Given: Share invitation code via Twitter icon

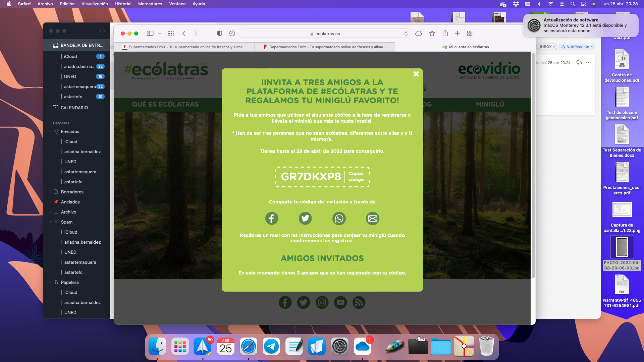Looking at the screenshot, I should [x=305, y=219].
